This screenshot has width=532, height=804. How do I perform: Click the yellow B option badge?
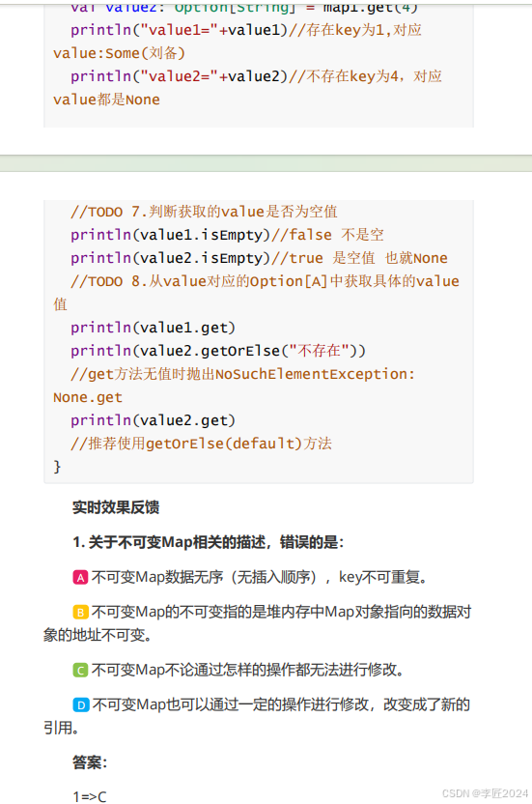tap(80, 613)
